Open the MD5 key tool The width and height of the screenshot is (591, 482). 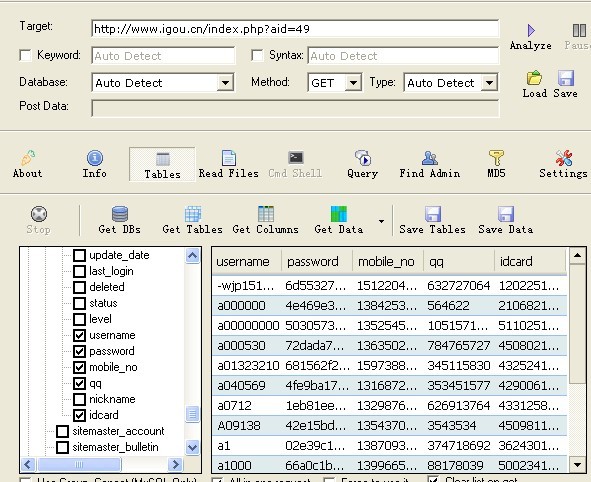[x=496, y=158]
